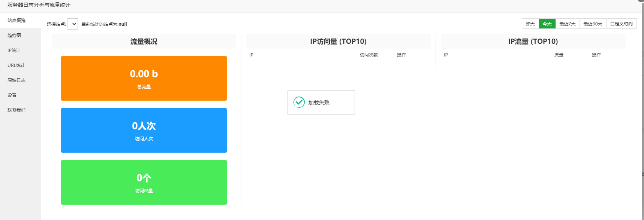Open the 原始日志 sidebar tab
This screenshot has height=220, width=644.
(x=20, y=80)
